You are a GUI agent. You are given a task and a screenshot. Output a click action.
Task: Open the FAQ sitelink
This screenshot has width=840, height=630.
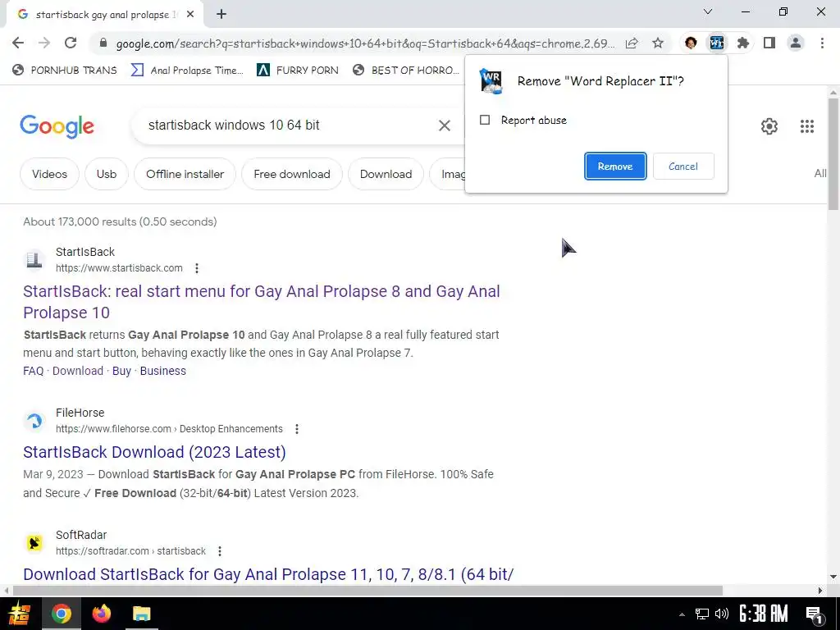[33, 371]
